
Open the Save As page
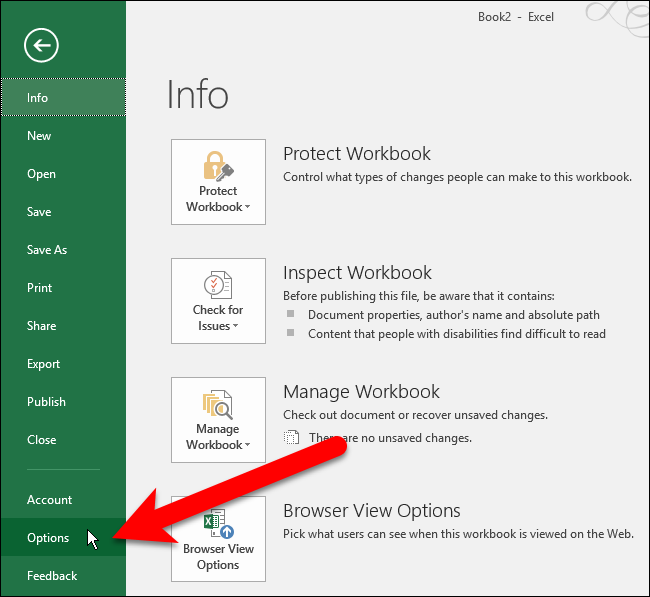click(63, 250)
